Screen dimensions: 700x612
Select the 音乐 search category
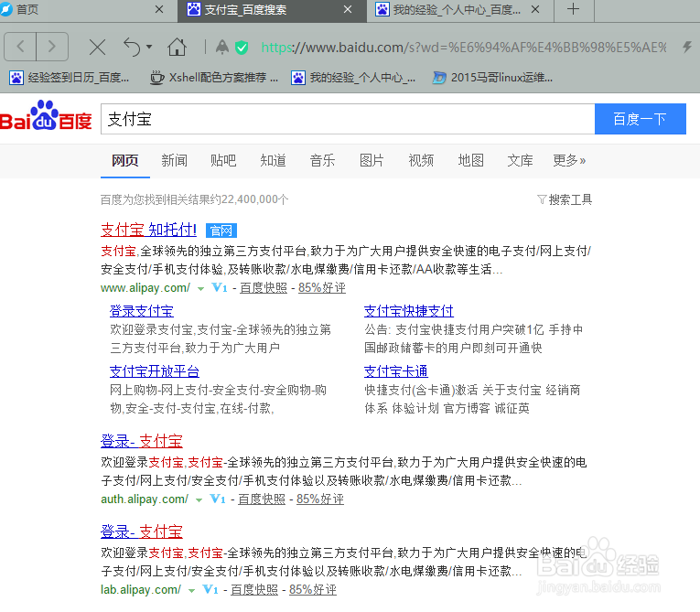click(x=322, y=160)
